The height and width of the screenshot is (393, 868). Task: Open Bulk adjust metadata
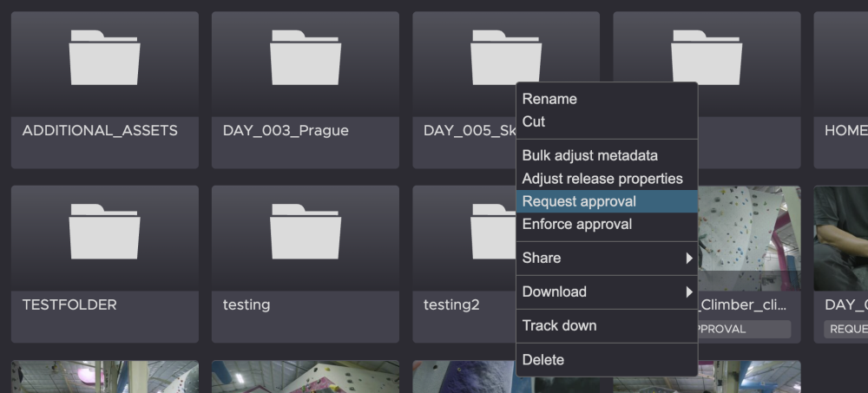tap(589, 155)
